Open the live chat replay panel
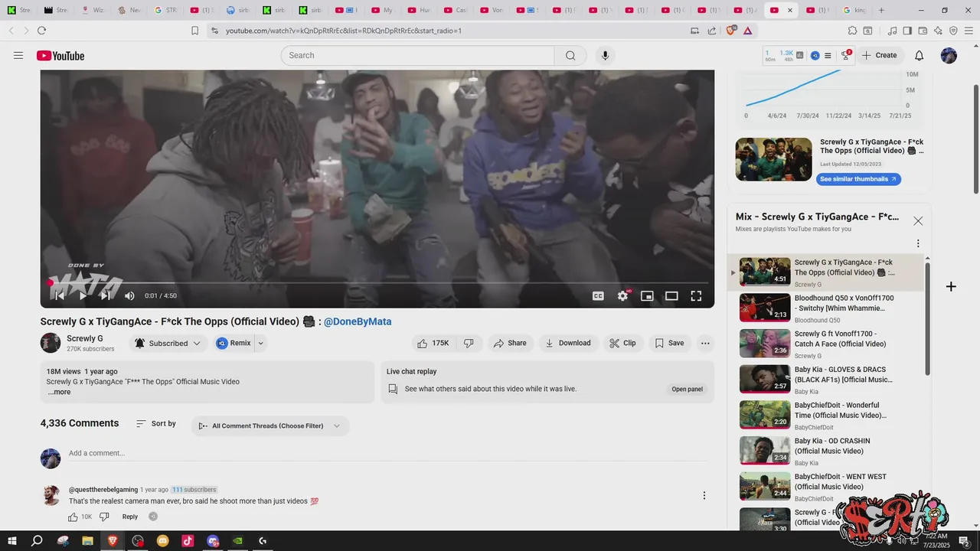This screenshot has width=980, height=551. (687, 389)
